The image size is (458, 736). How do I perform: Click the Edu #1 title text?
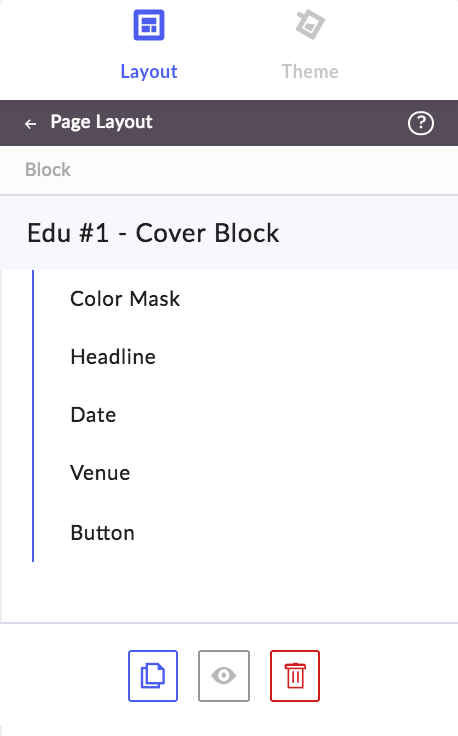pyautogui.click(x=153, y=233)
